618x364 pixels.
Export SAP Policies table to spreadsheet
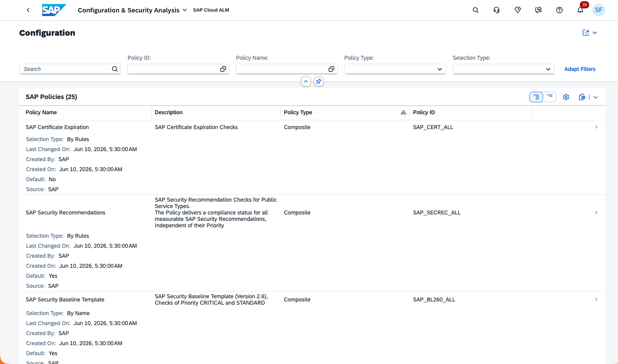(x=582, y=97)
